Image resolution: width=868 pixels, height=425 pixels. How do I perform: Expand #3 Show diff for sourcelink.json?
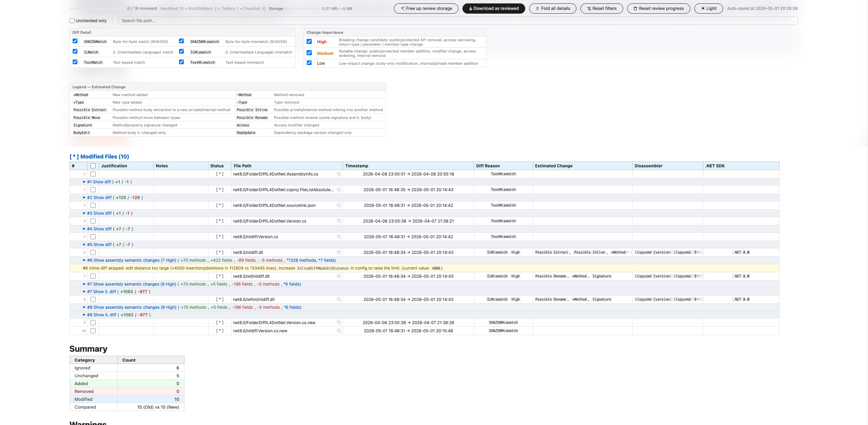108,213
